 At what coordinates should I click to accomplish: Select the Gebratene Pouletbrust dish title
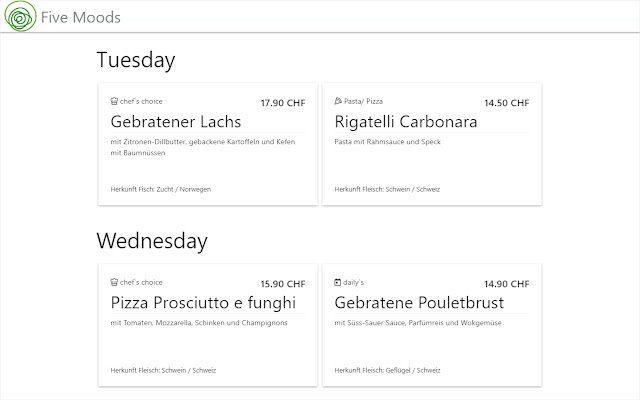point(419,302)
